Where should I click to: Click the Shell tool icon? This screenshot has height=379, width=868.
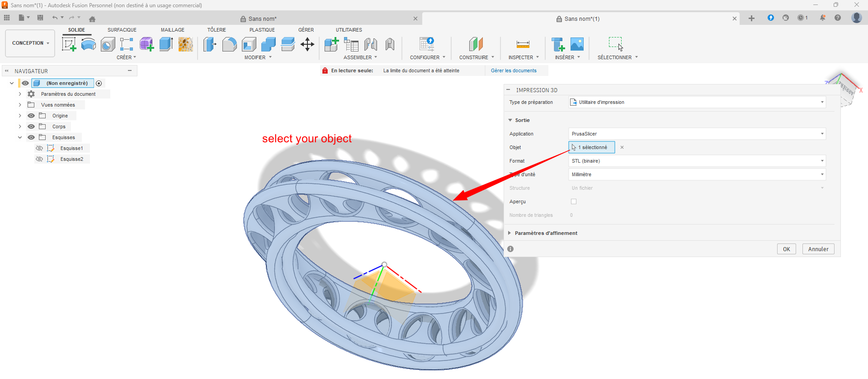point(249,44)
